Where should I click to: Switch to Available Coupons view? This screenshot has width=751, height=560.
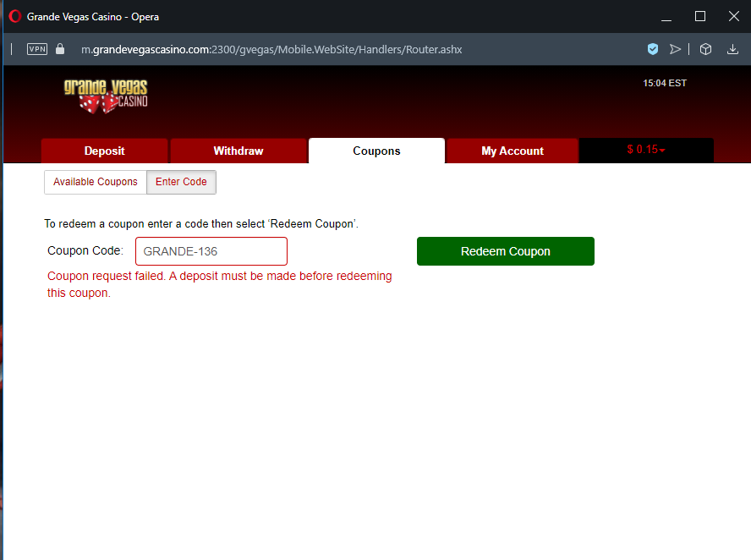[x=96, y=182]
